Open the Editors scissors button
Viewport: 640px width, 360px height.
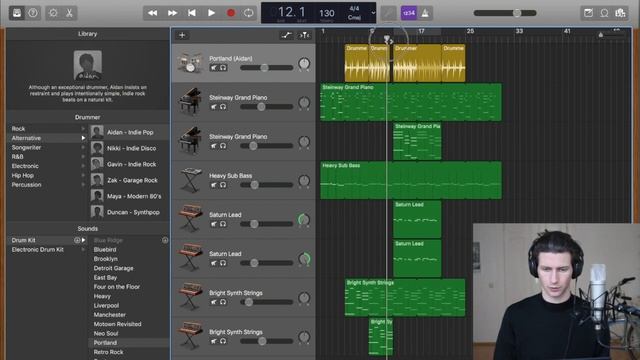[69, 13]
